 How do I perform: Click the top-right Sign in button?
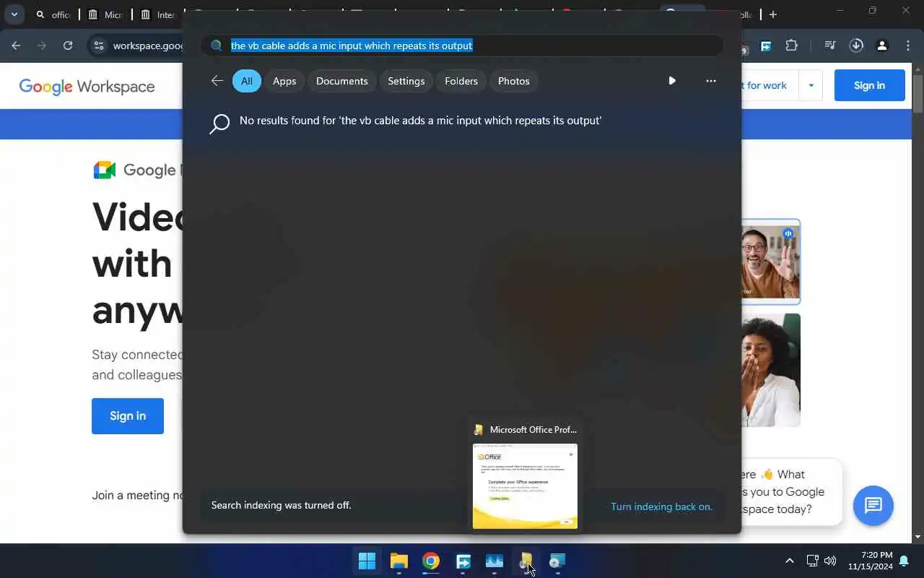coord(869,85)
